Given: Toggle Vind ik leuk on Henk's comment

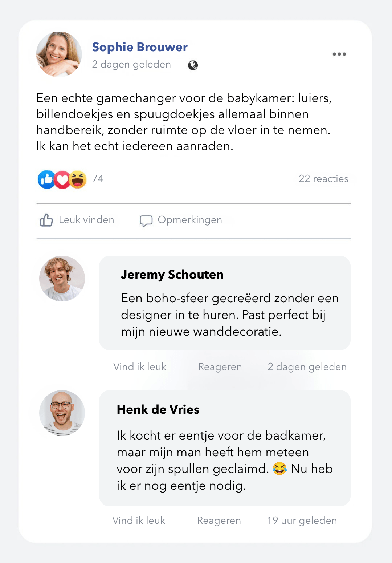Looking at the screenshot, I should [x=139, y=521].
